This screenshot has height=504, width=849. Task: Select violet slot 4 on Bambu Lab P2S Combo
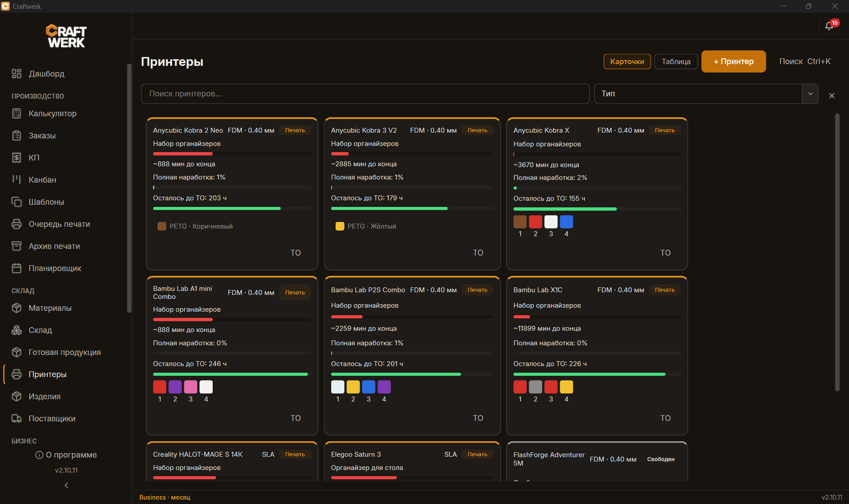click(384, 387)
